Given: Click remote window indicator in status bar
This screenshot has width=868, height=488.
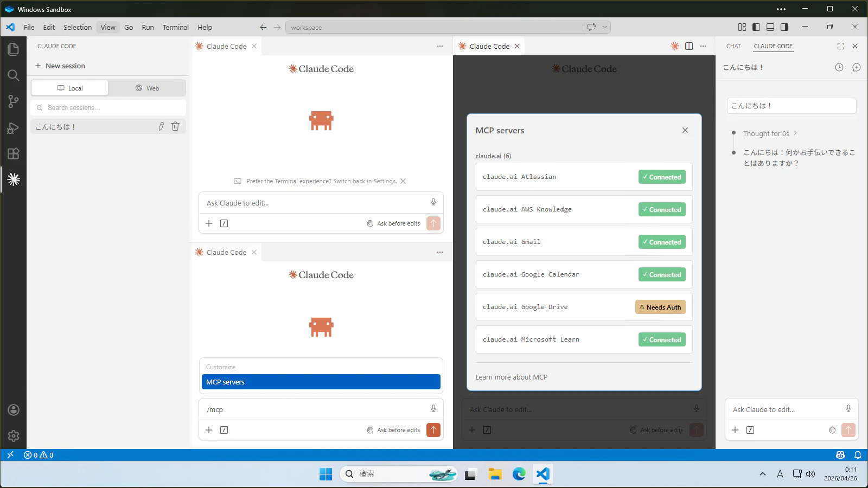Looking at the screenshot, I should click(x=10, y=455).
